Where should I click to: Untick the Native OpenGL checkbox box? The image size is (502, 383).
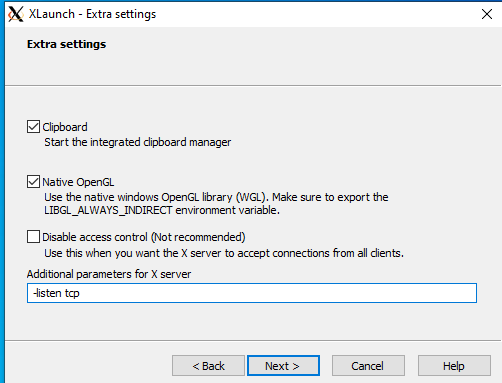(x=33, y=182)
